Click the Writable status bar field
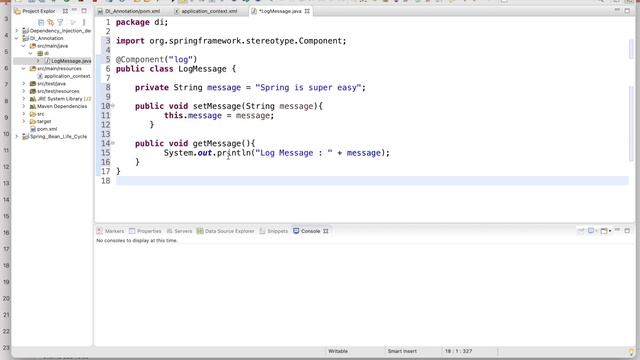640x360 pixels. [x=338, y=351]
